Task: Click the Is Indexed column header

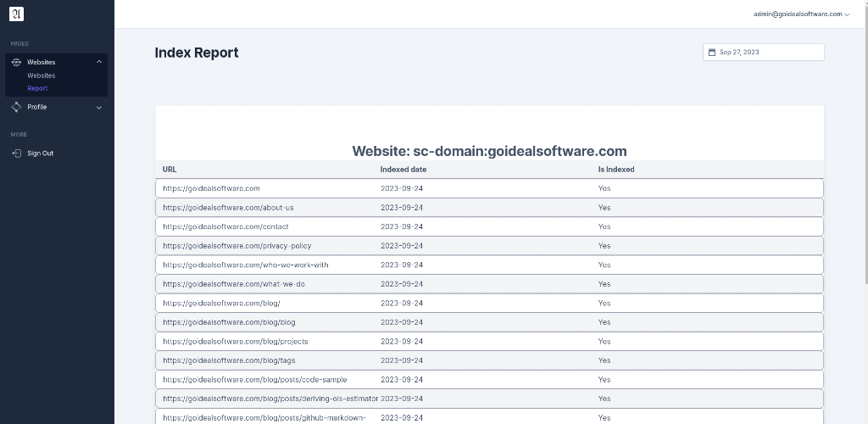Action: click(x=616, y=170)
